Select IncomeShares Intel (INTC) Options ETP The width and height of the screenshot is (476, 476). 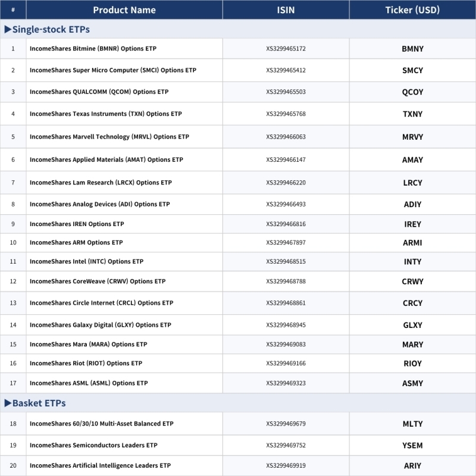tap(86, 261)
